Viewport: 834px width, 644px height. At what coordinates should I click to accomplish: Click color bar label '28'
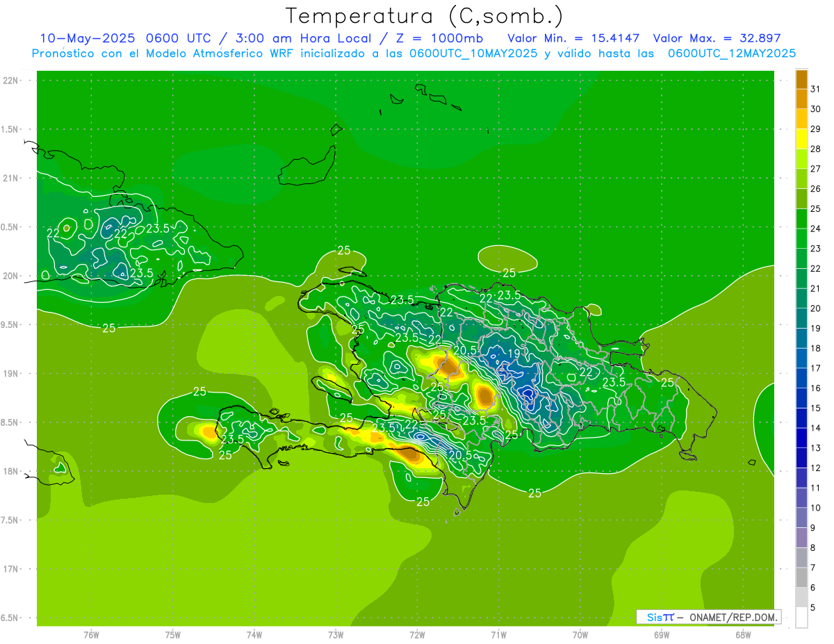click(x=816, y=149)
